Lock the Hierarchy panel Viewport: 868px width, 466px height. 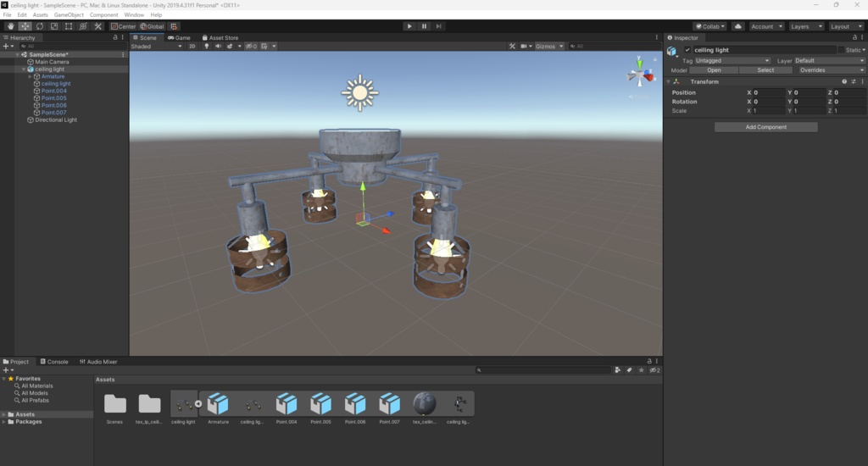(115, 37)
